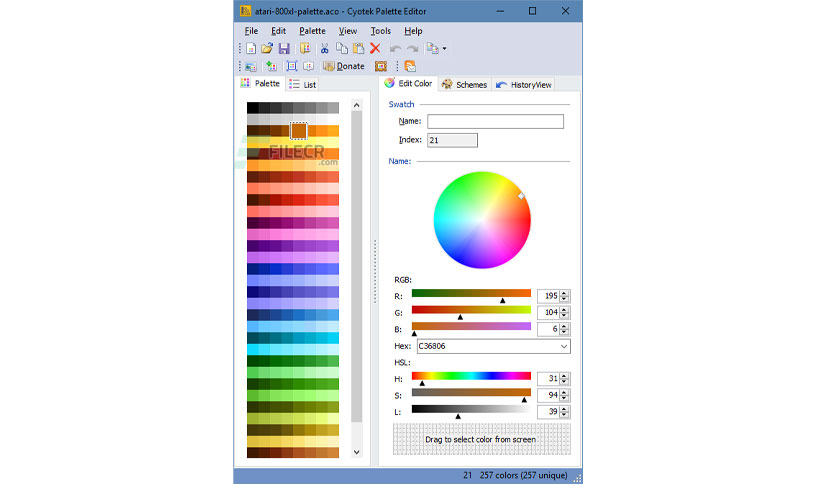Select the highlighted orange swatch in the palette
Viewport: 836px width, 484px height.
click(x=299, y=131)
